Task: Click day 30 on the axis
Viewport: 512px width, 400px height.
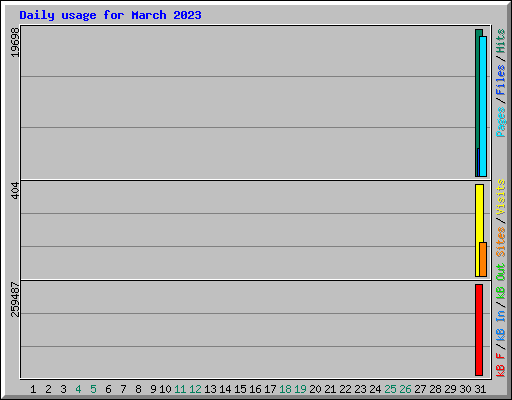Action: tap(465, 389)
